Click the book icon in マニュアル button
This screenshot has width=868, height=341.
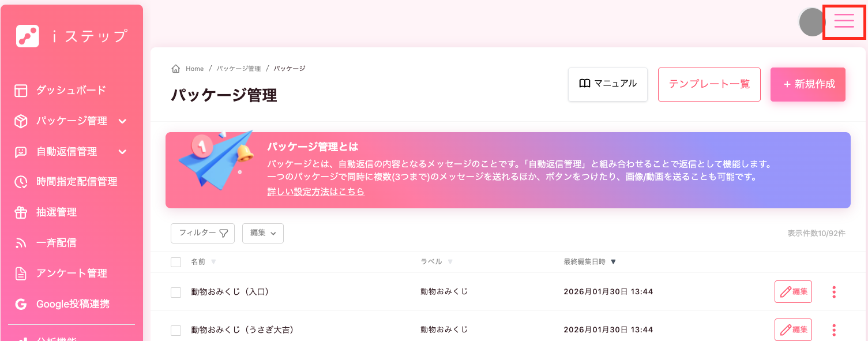(584, 84)
